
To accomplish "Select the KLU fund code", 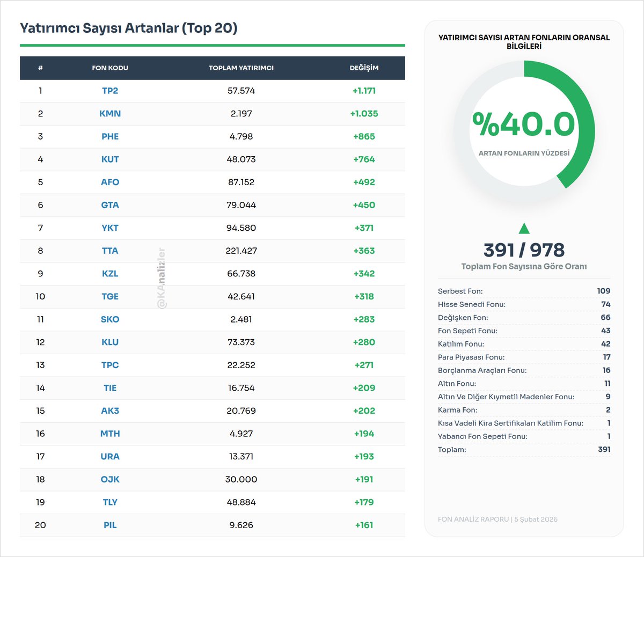I will [x=110, y=342].
